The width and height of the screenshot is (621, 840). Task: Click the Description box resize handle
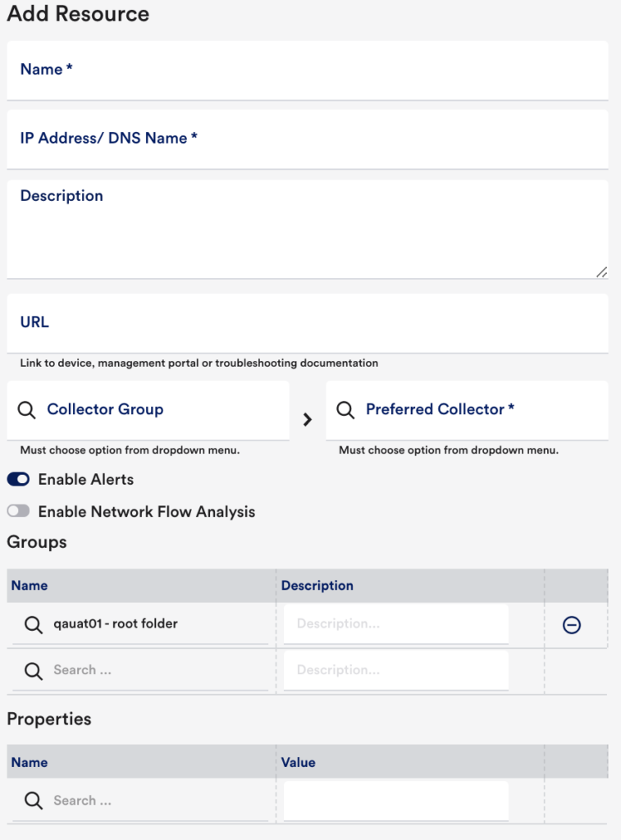tap(601, 272)
